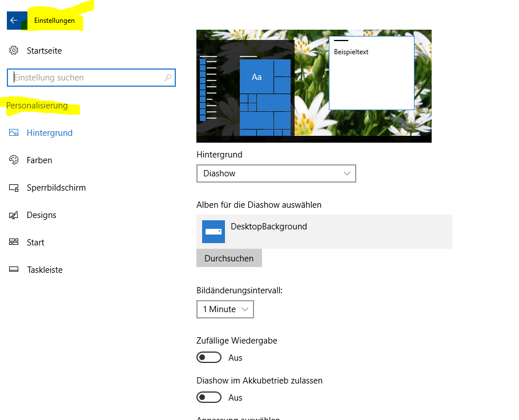Click the Aus label beside Akkubetrieb toggle
This screenshot has width=519, height=420.
(235, 398)
